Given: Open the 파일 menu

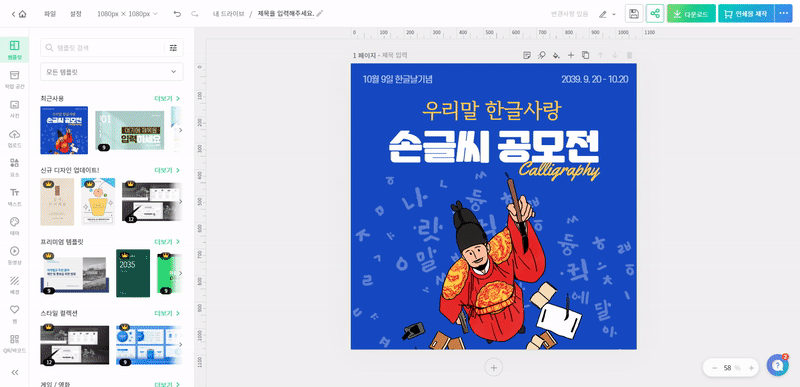Looking at the screenshot, I should (x=50, y=14).
